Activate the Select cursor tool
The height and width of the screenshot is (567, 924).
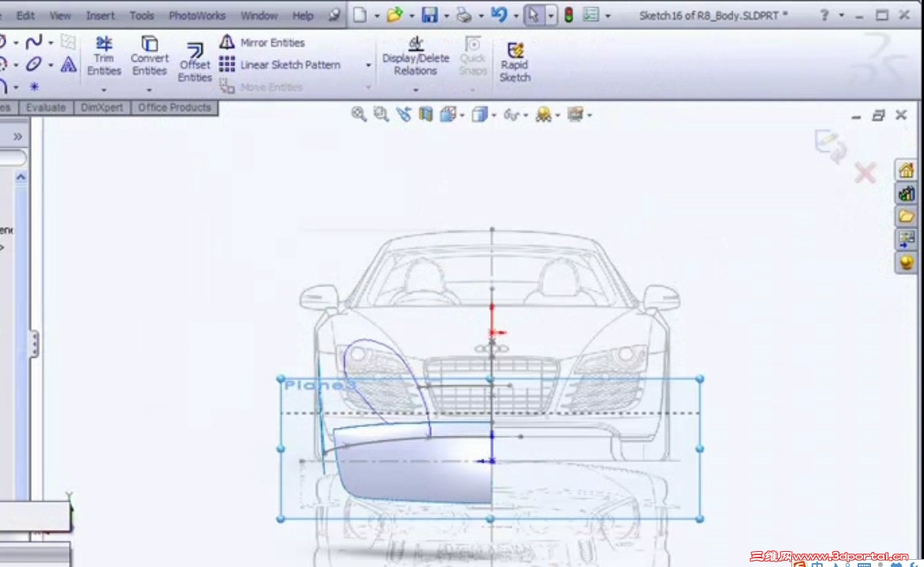534,15
